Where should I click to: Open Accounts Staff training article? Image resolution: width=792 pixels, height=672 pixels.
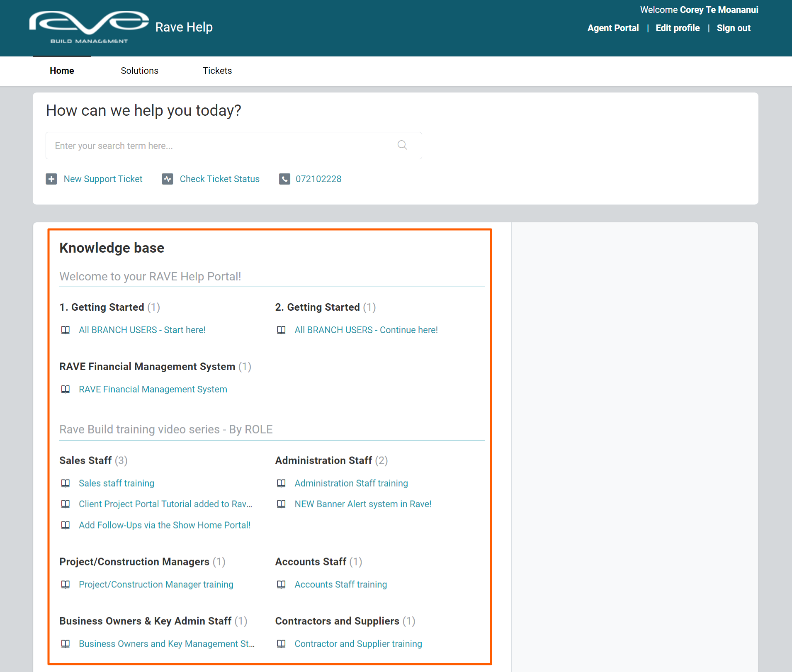point(341,584)
